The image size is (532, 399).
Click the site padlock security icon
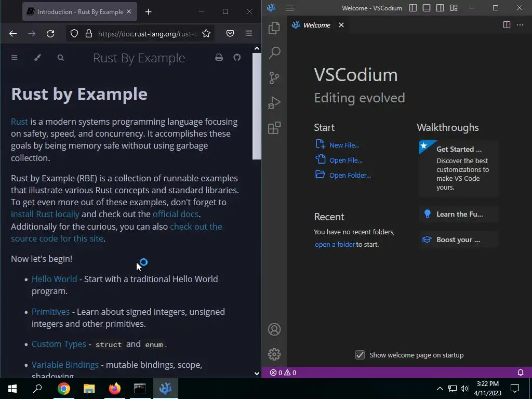tap(88, 33)
